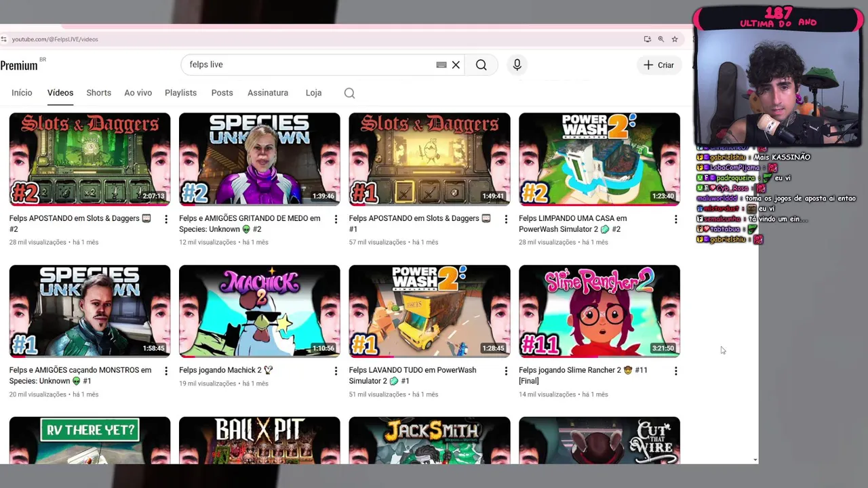Open title 'Felps LAVANDO TUDO em PowerWash Simulator 2'
Screen dimensions: 868x488
pyautogui.click(x=412, y=375)
